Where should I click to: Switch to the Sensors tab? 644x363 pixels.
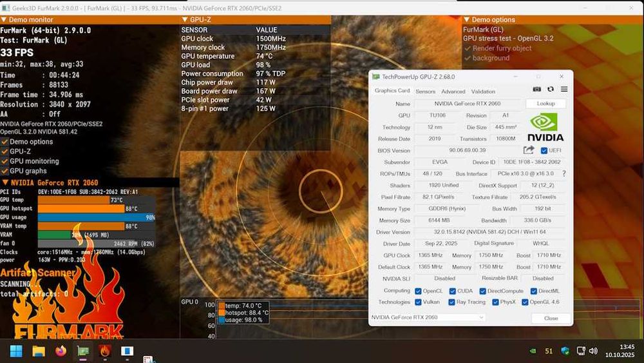425,92
